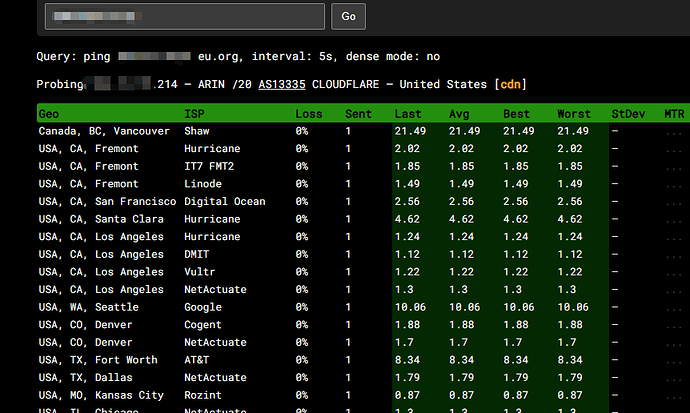Viewport: 690px width, 413px height.
Task: Open the AS13335 link
Action: click(282, 84)
